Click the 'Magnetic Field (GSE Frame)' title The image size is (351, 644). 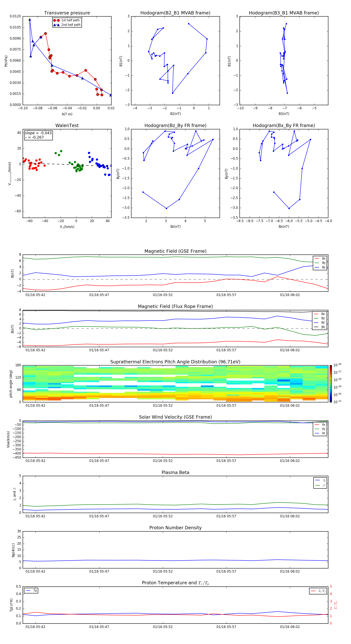click(x=175, y=251)
